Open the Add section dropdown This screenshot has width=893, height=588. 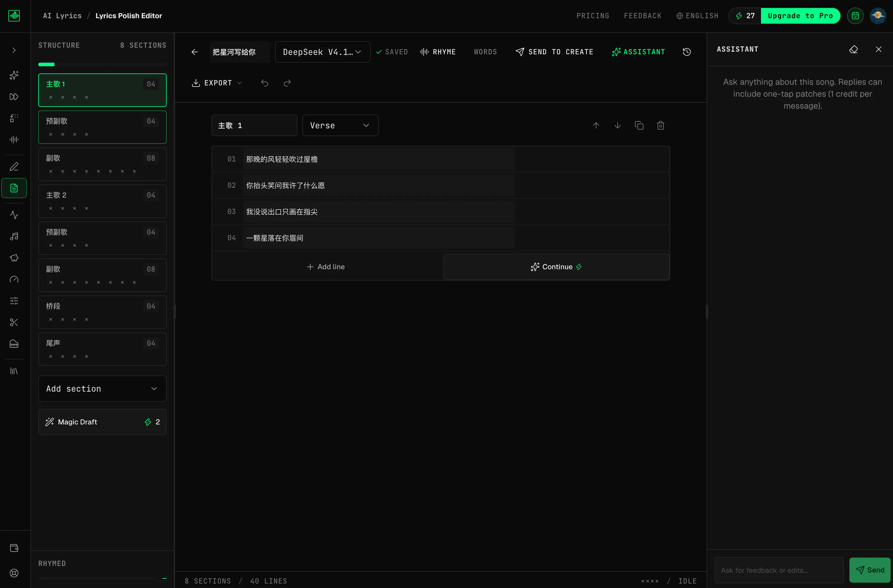click(102, 389)
